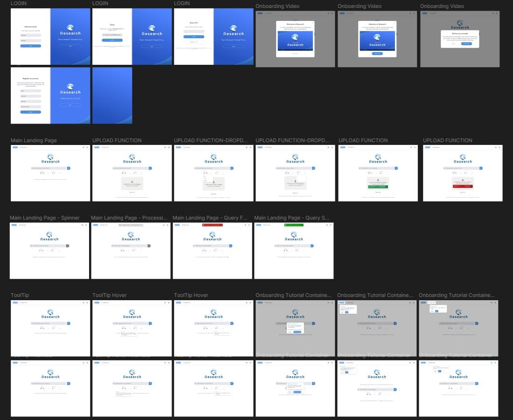
Task: Select the plain blue gradient frame thumbnail
Action: 112,96
